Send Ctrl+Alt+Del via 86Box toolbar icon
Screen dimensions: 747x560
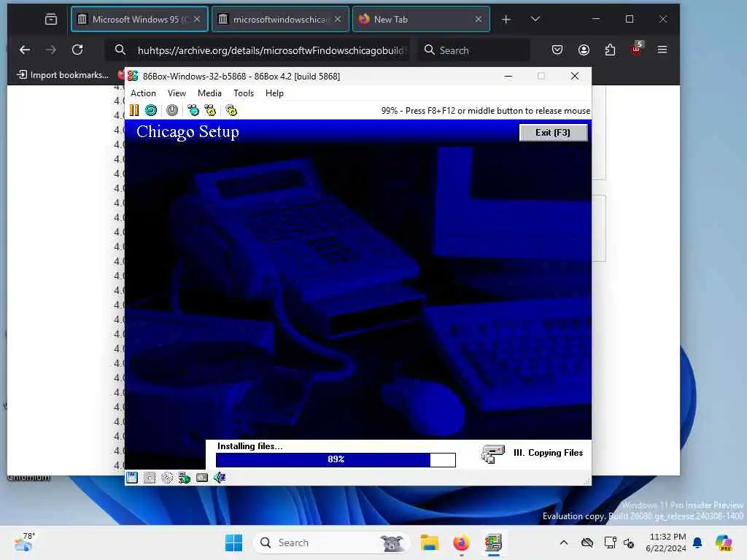pos(193,111)
